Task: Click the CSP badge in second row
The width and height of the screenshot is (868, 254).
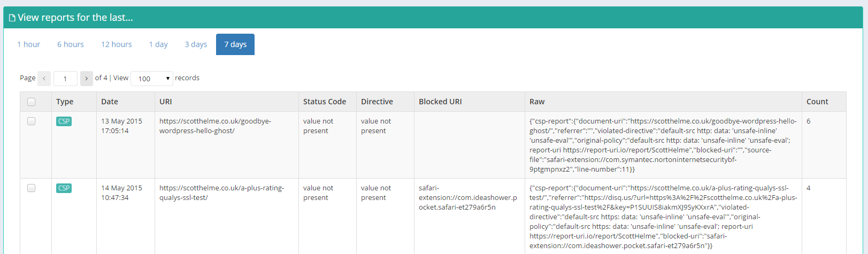Action: click(64, 188)
